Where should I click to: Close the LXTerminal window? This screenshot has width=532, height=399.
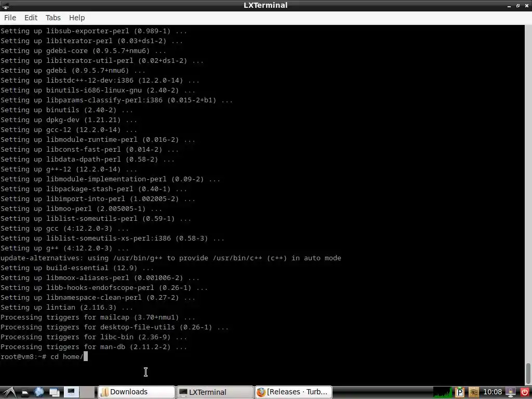[x=527, y=6]
